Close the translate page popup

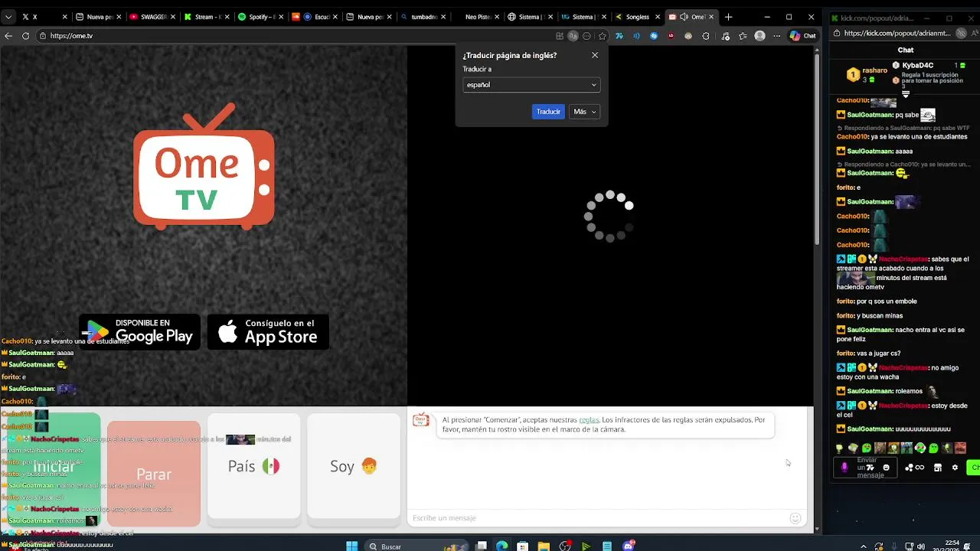coord(595,55)
